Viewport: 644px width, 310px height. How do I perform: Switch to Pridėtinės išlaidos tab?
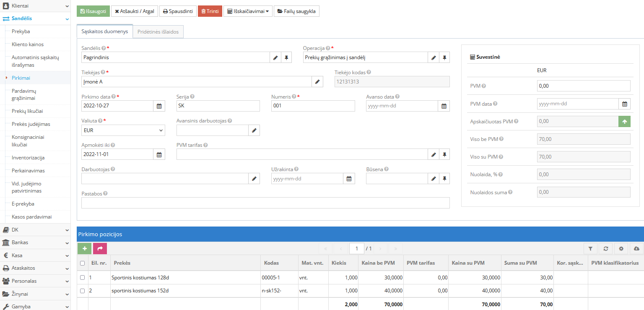pyautogui.click(x=158, y=32)
